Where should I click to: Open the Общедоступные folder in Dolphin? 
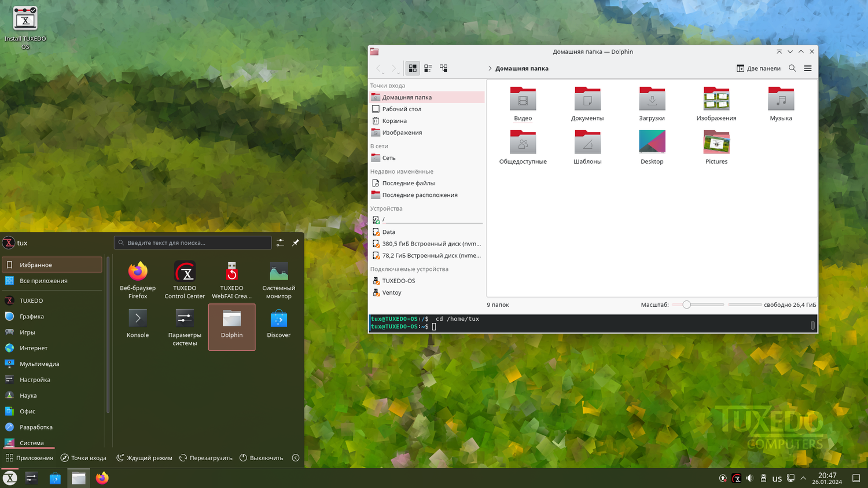click(523, 147)
